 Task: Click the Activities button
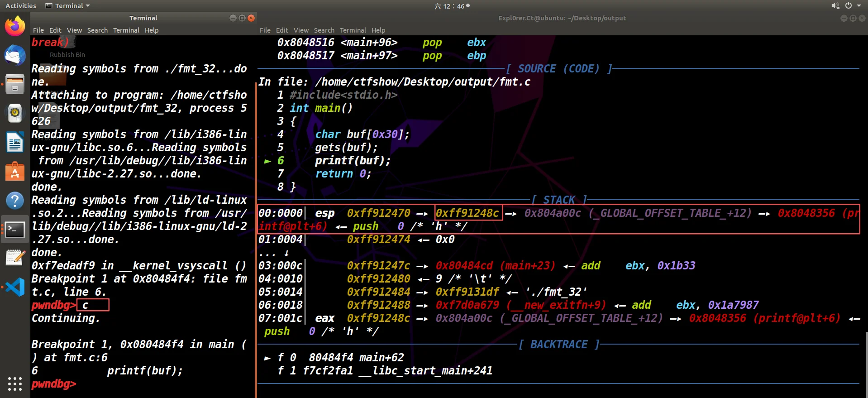pos(21,6)
